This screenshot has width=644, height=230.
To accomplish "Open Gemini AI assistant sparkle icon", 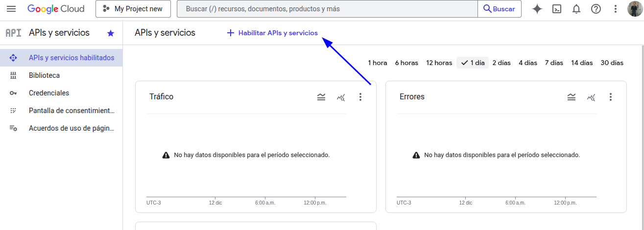I will point(537,9).
